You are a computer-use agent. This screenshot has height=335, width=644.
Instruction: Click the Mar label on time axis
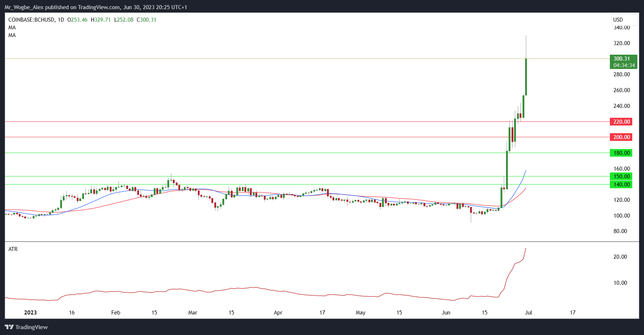tap(193, 313)
